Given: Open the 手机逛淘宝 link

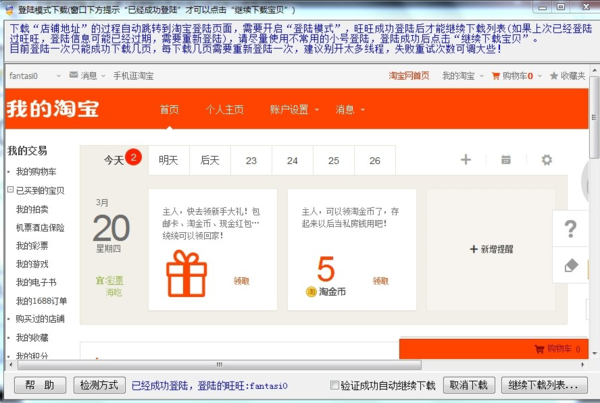Looking at the screenshot, I should click(x=133, y=76).
